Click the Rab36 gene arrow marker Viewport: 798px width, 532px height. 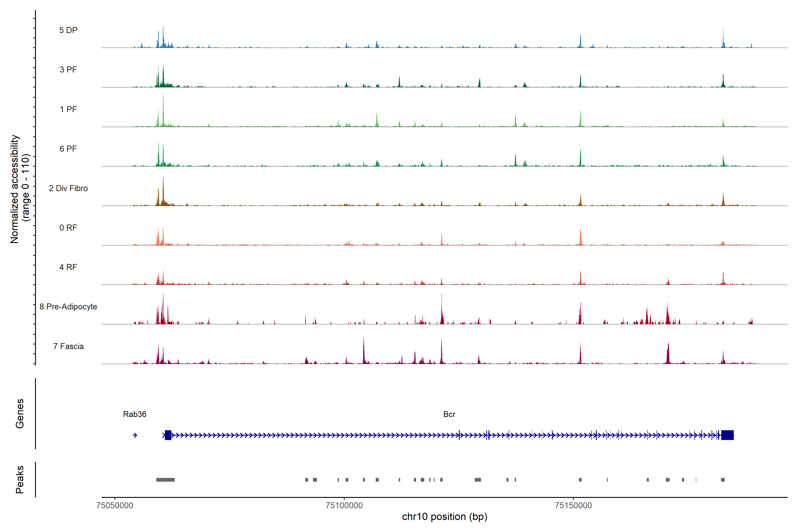(135, 435)
